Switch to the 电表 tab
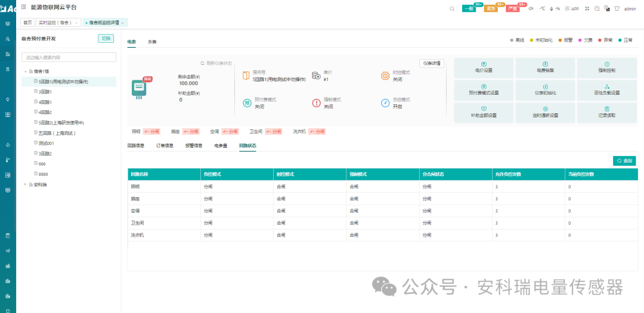 131,42
